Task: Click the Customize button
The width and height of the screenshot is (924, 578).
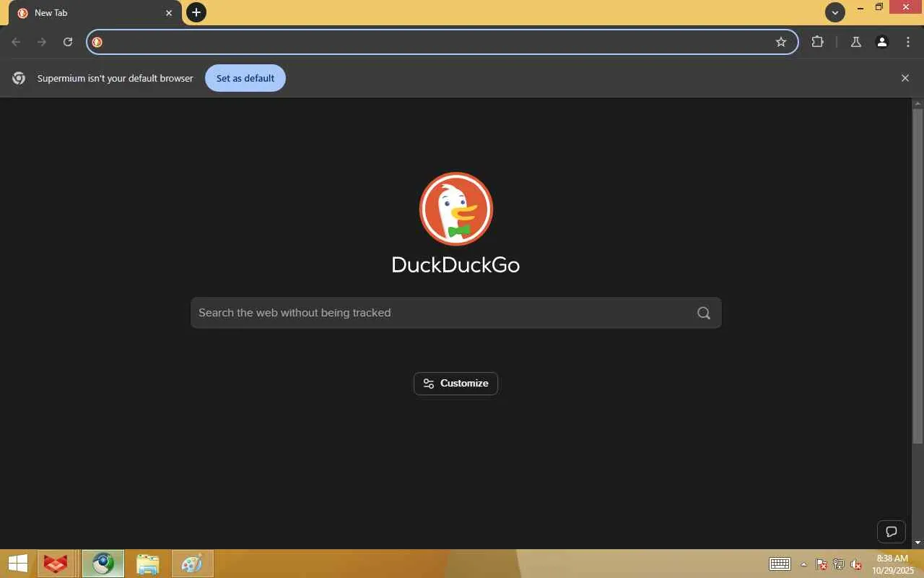Action: [x=456, y=384]
